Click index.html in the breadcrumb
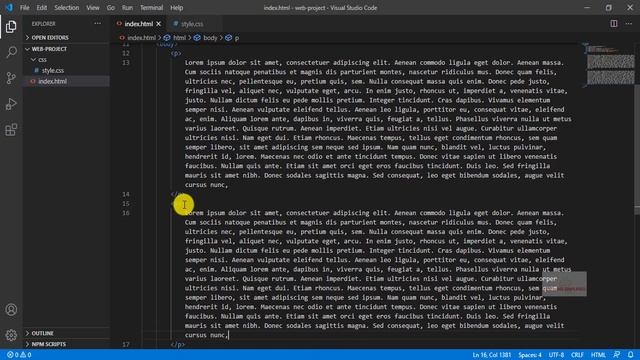 click(x=141, y=38)
